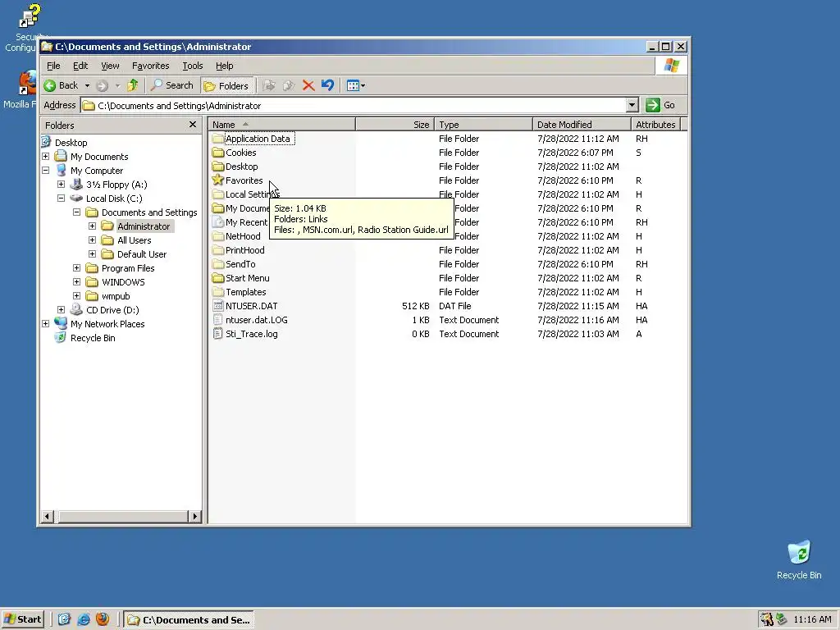Image resolution: width=840 pixels, height=630 pixels.
Task: Select the SendTo folder icon
Action: click(217, 263)
